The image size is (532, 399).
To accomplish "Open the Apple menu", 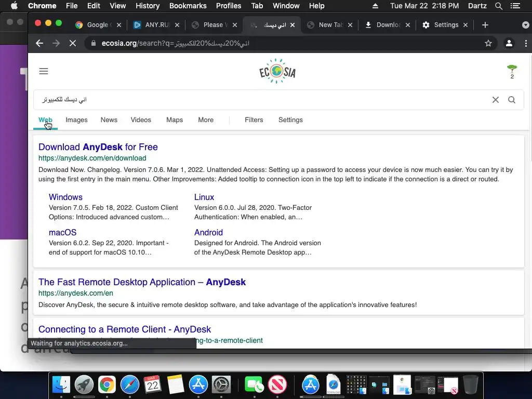I will (x=14, y=6).
